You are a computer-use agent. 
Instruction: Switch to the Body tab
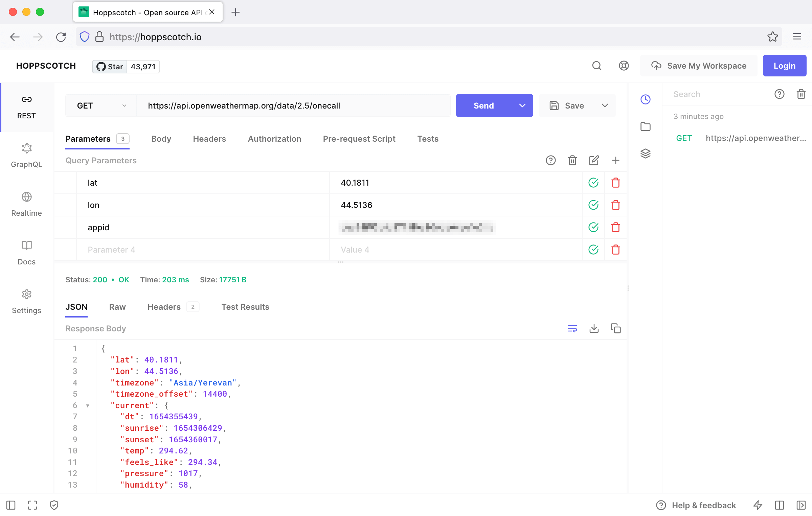[161, 139]
